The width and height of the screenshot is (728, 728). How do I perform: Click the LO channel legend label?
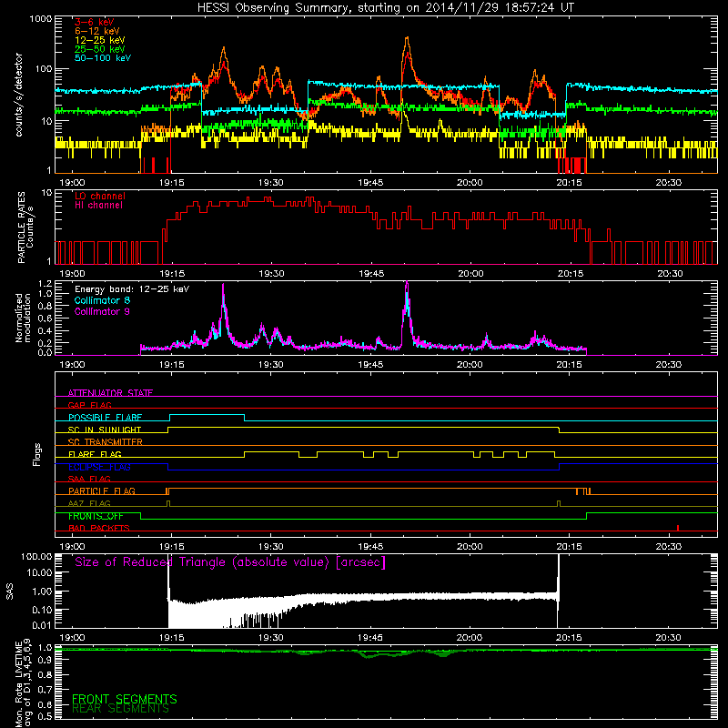tap(99, 196)
